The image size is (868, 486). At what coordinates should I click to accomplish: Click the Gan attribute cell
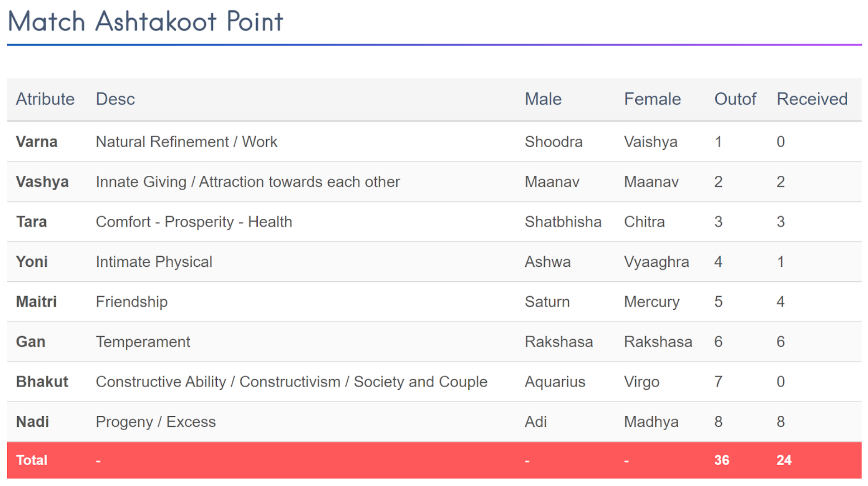click(30, 342)
